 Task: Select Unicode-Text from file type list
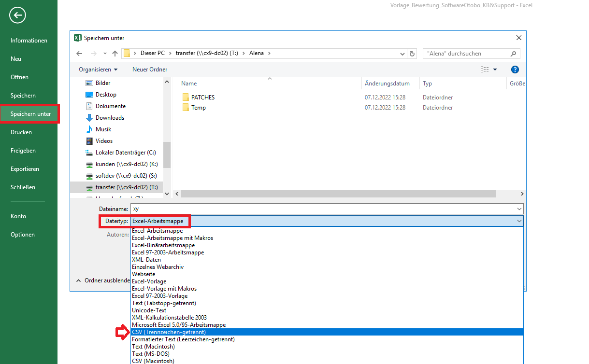149,310
